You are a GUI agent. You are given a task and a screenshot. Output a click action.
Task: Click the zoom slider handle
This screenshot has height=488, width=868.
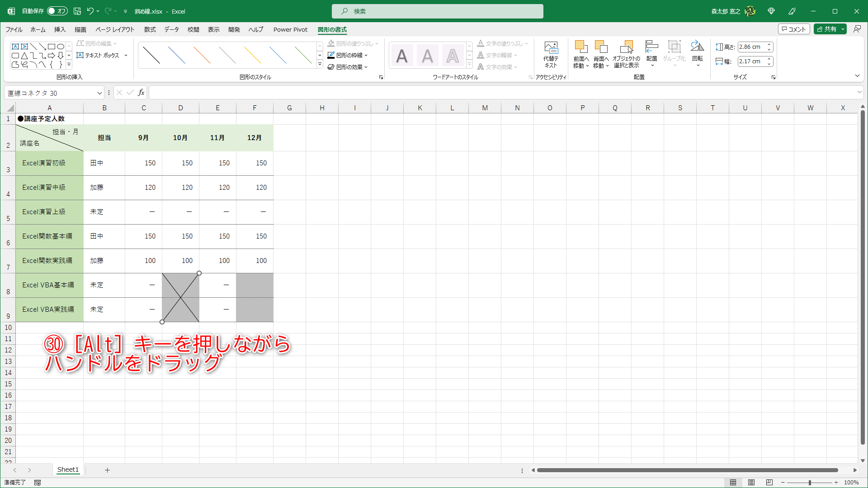810,483
